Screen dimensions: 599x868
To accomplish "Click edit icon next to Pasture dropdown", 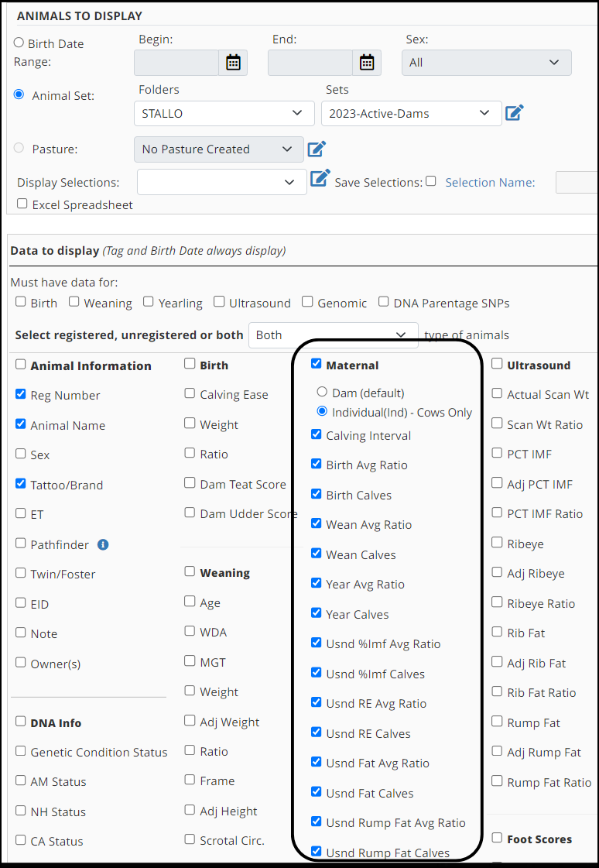I will click(x=317, y=149).
